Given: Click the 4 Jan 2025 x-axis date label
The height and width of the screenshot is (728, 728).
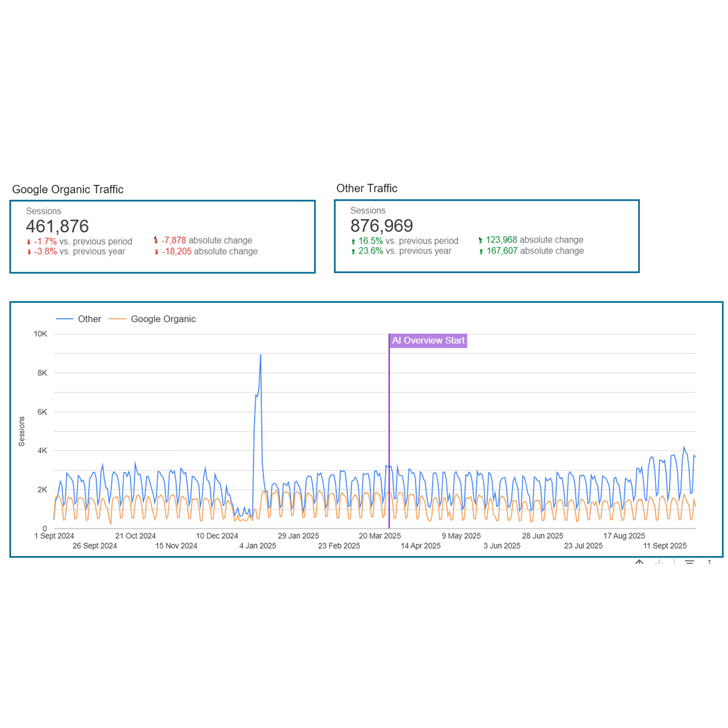Looking at the screenshot, I should click(x=258, y=546).
